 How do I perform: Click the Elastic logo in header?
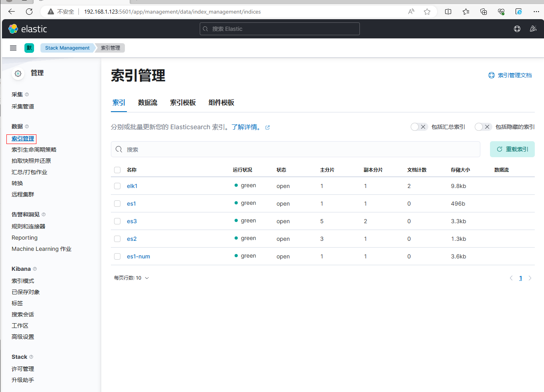tap(27, 29)
